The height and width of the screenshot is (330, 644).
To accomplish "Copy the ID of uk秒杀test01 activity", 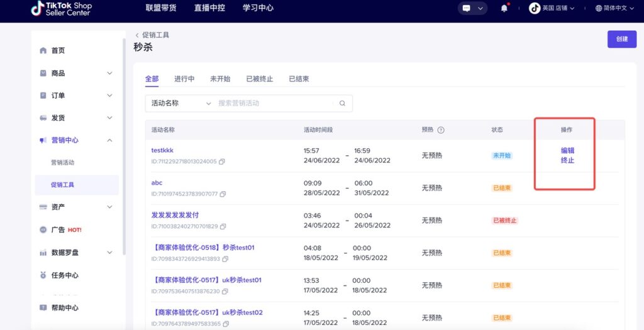I will coord(225,292).
